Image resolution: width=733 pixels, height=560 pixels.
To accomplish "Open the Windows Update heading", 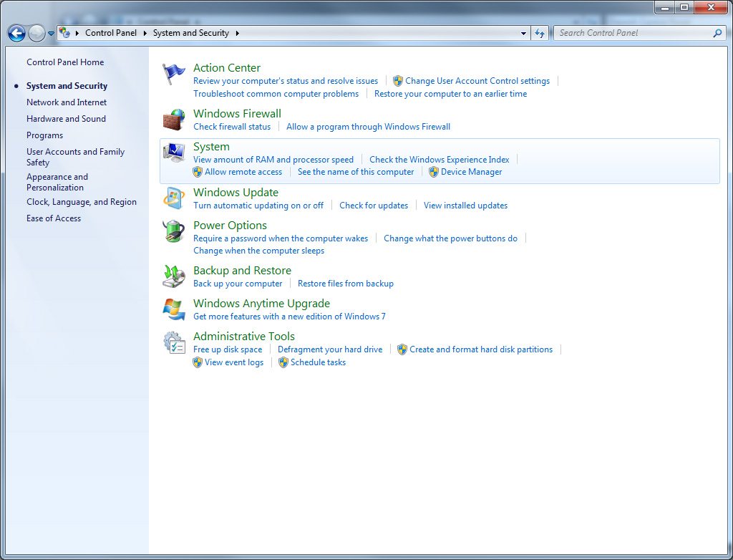I will coord(236,193).
